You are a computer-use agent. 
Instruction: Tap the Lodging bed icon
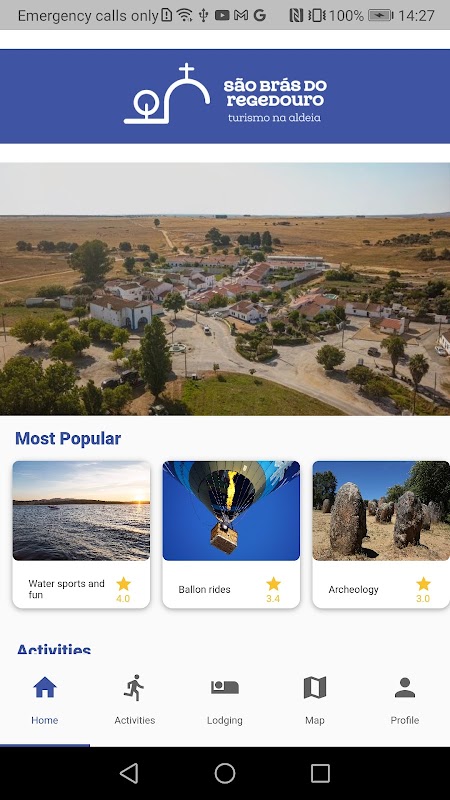point(225,687)
